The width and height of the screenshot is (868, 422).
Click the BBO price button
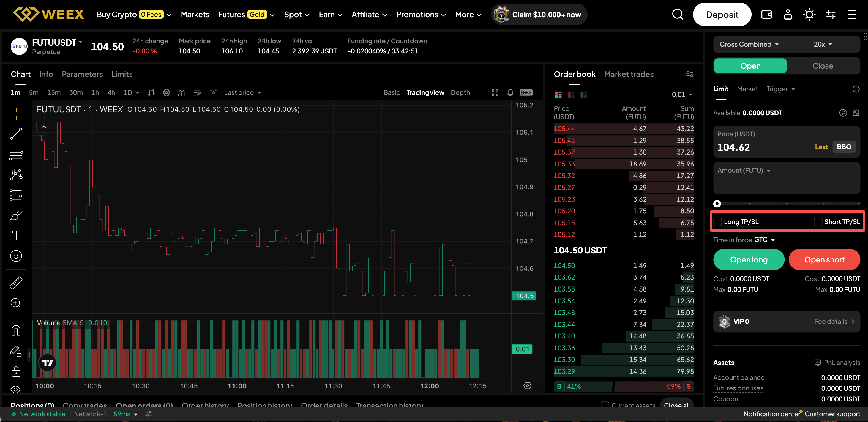843,147
